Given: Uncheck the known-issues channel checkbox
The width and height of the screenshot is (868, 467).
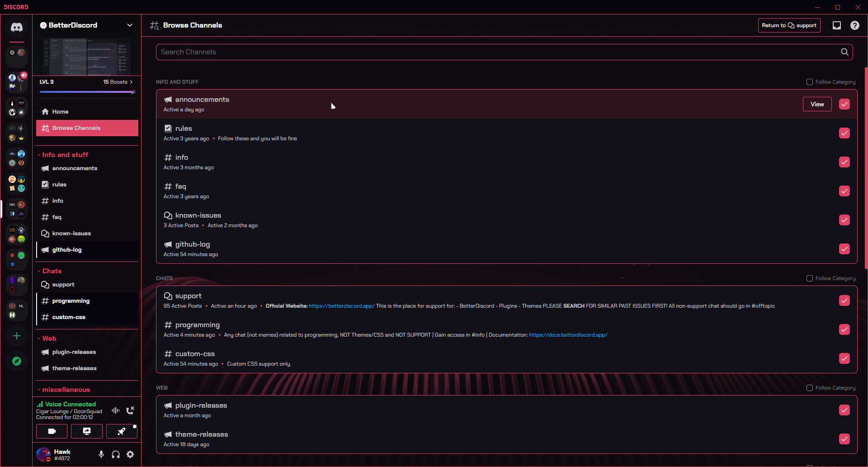Looking at the screenshot, I should coord(844,220).
